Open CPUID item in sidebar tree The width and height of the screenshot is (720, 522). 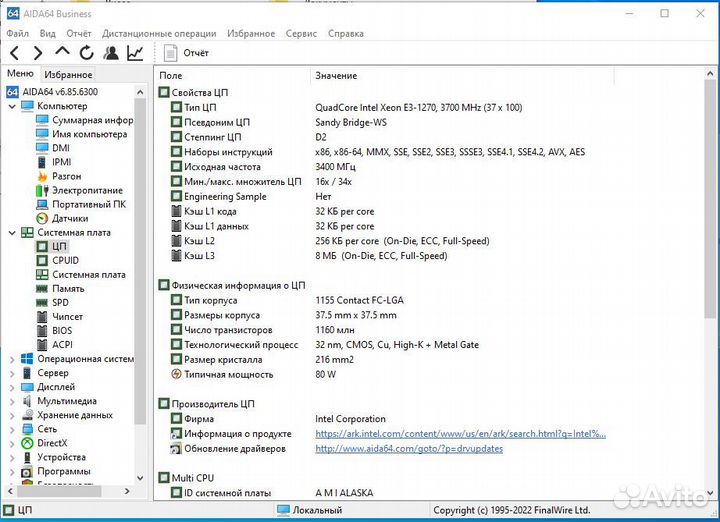(x=65, y=260)
